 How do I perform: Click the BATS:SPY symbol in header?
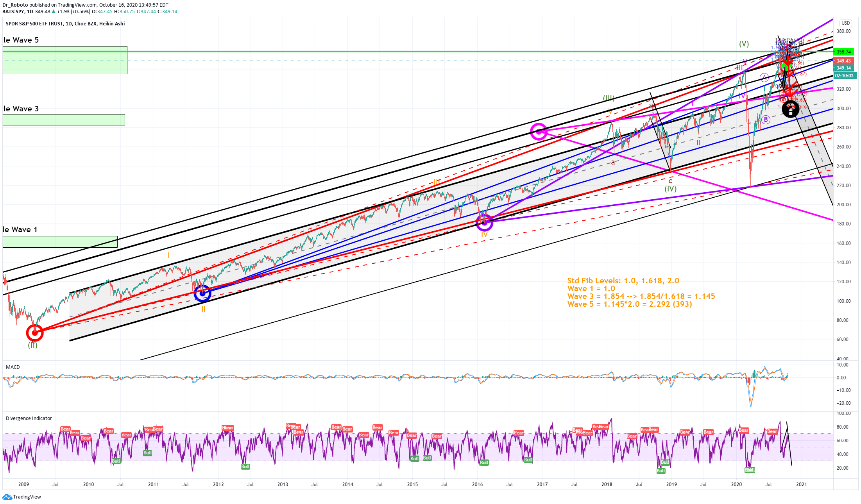tap(14, 11)
